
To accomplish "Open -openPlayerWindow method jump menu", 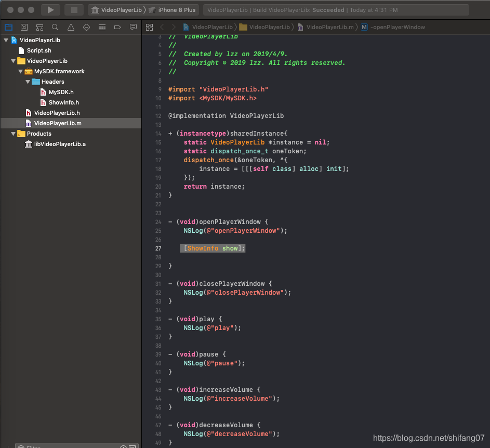I will (393, 27).
